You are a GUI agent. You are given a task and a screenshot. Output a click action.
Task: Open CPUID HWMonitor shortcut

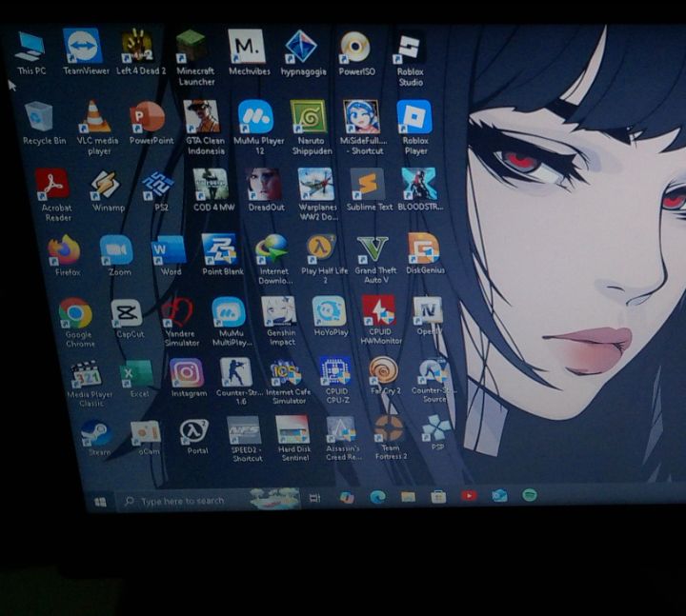380,320
